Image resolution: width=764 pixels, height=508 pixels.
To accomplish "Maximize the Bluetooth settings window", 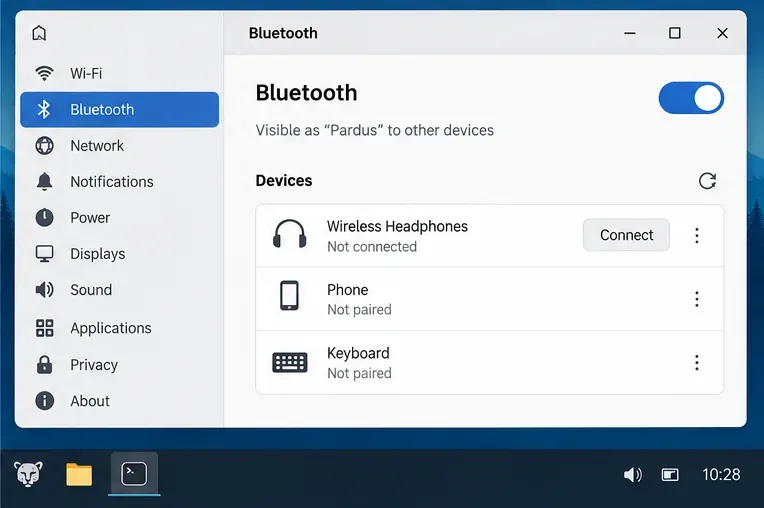I will [675, 33].
